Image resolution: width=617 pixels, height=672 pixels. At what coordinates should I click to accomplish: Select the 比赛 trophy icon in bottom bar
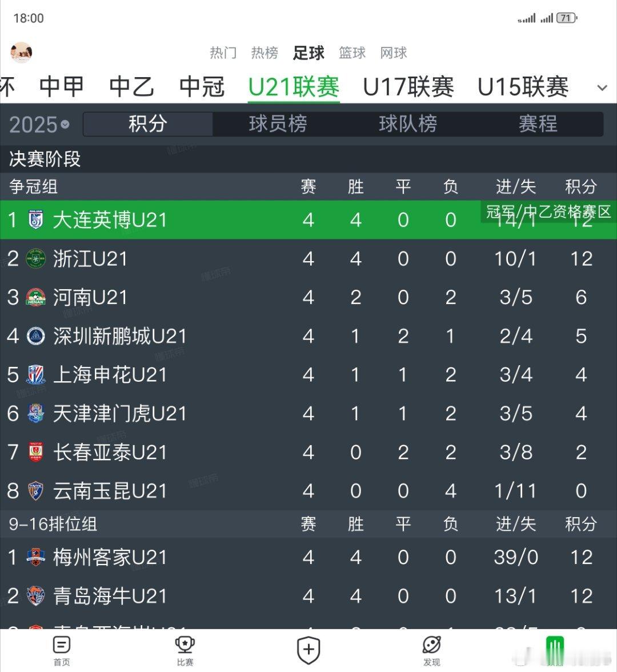[185, 649]
